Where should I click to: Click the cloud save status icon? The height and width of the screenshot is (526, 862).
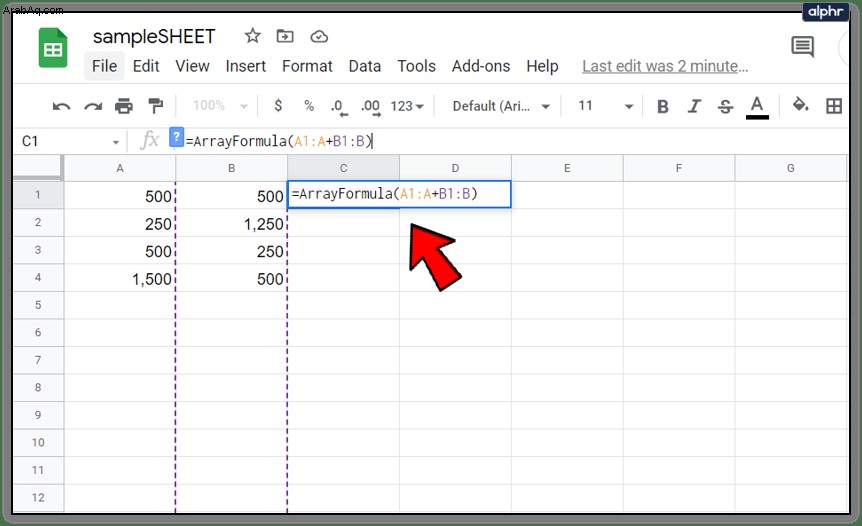click(x=319, y=37)
